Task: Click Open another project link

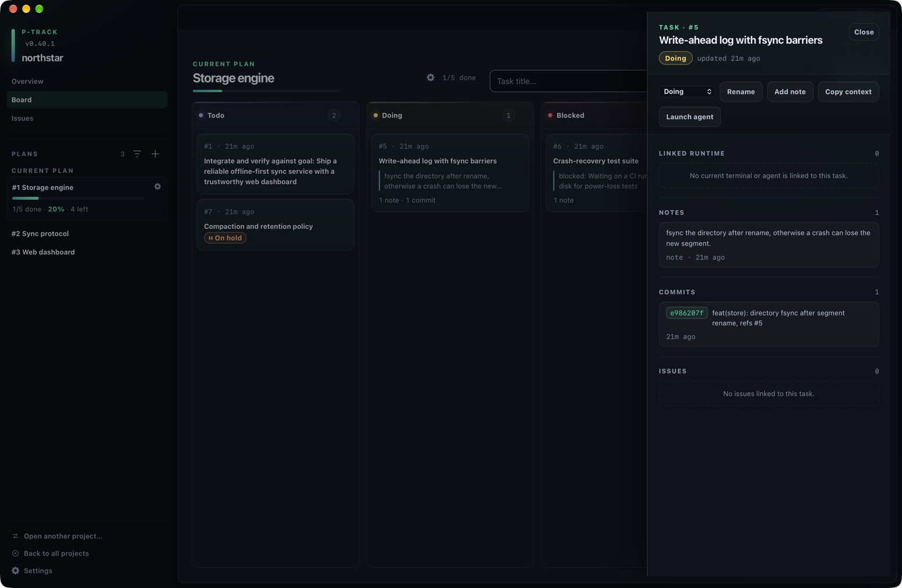Action: point(63,536)
